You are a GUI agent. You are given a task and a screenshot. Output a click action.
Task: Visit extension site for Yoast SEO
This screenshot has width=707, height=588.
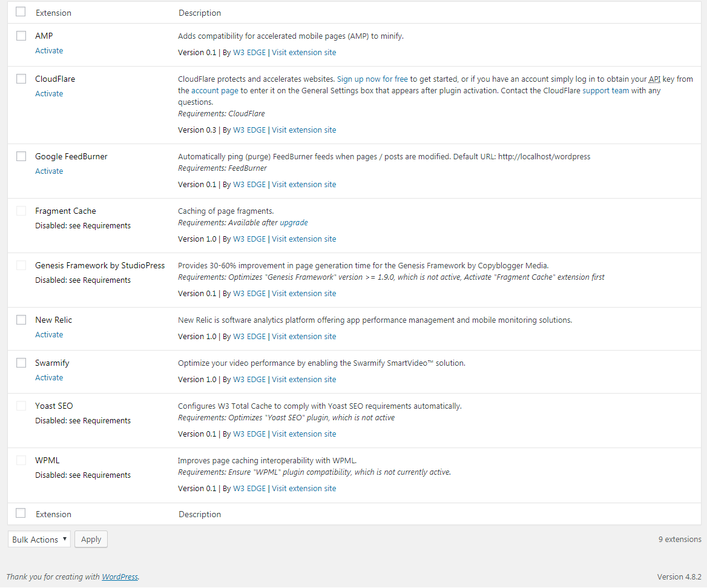[304, 434]
